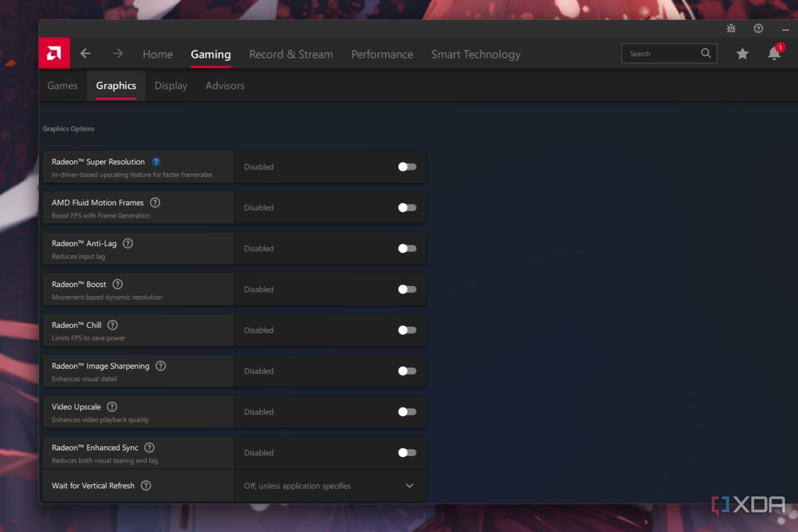
Task: Open the Advisors sub-tab
Action: click(x=225, y=86)
